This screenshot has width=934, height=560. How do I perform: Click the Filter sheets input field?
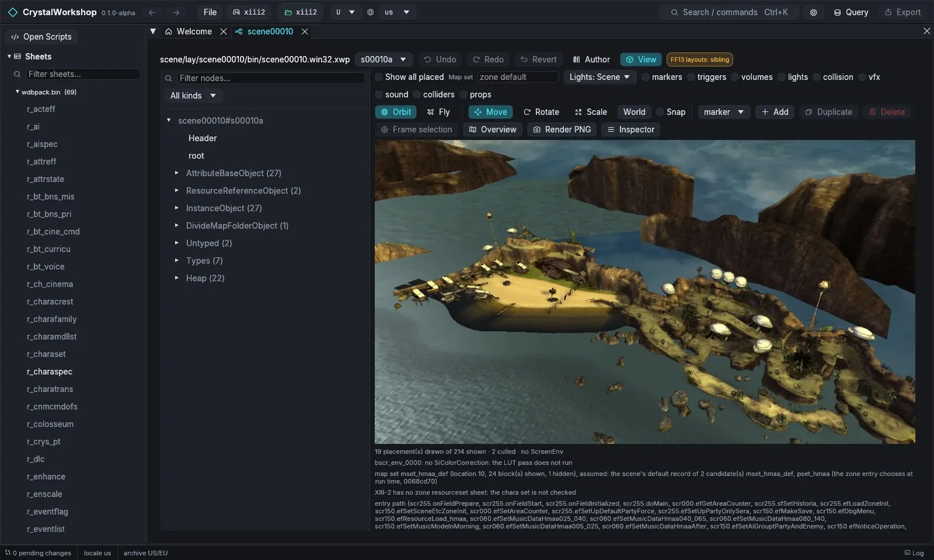pos(83,74)
